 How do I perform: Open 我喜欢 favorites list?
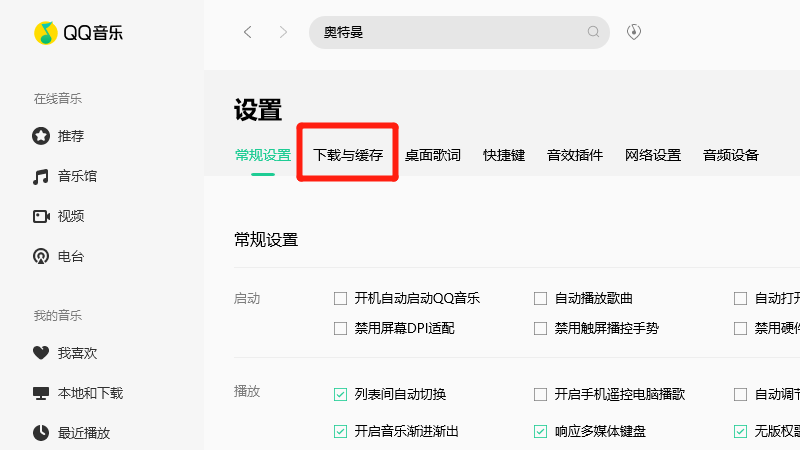coord(76,353)
